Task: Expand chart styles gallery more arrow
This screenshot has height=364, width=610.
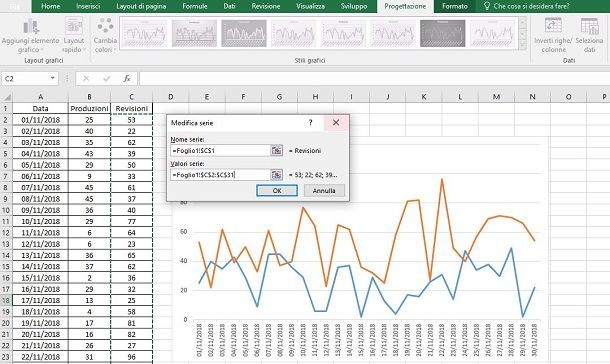Action: (x=523, y=46)
